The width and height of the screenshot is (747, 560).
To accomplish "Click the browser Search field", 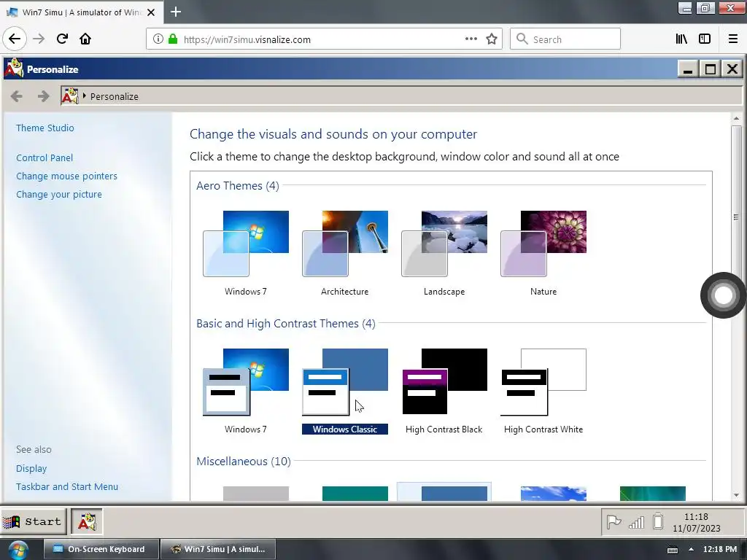I will click(565, 39).
